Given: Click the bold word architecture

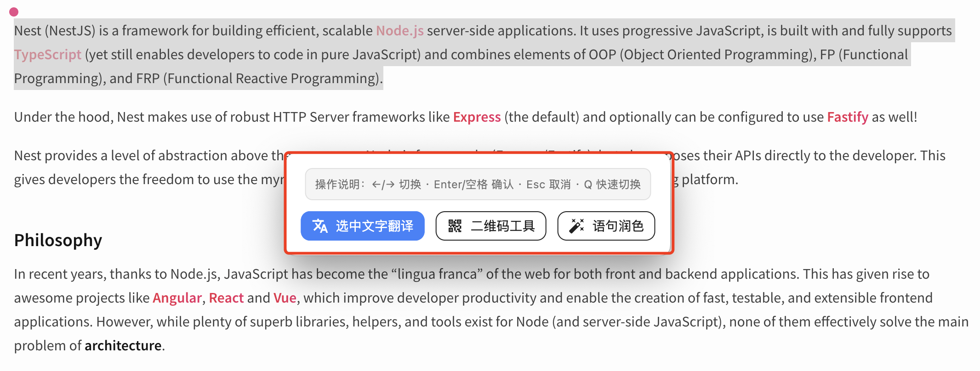Looking at the screenshot, I should [123, 346].
